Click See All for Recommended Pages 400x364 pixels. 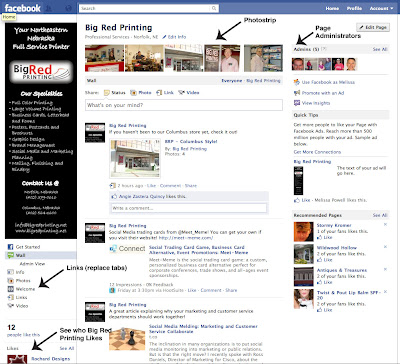pyautogui.click(x=380, y=215)
